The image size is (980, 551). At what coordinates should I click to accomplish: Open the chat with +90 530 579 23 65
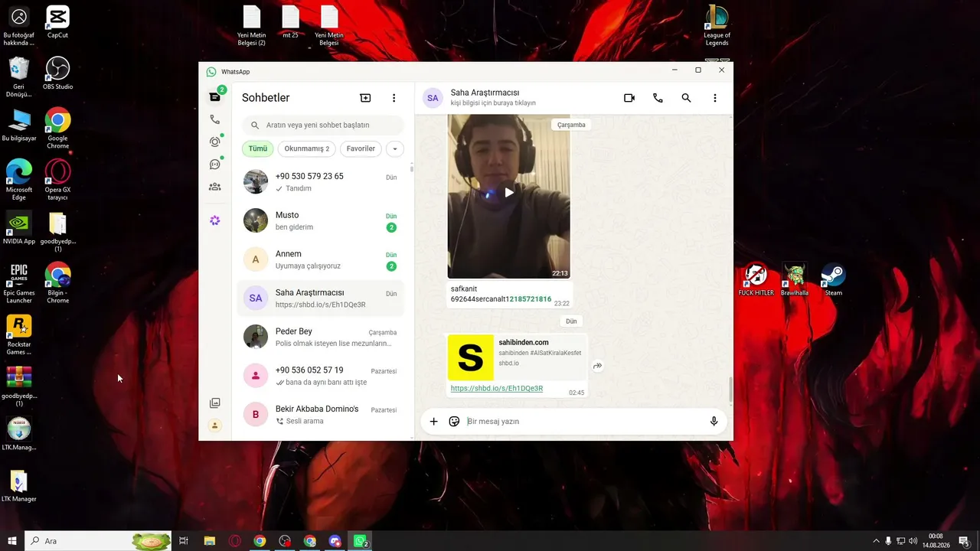click(x=321, y=182)
